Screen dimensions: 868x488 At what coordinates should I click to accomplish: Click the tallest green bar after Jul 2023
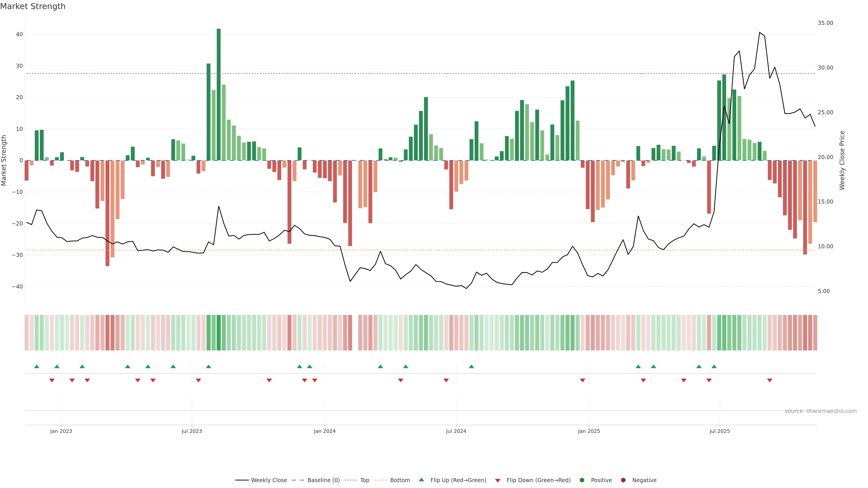click(219, 94)
